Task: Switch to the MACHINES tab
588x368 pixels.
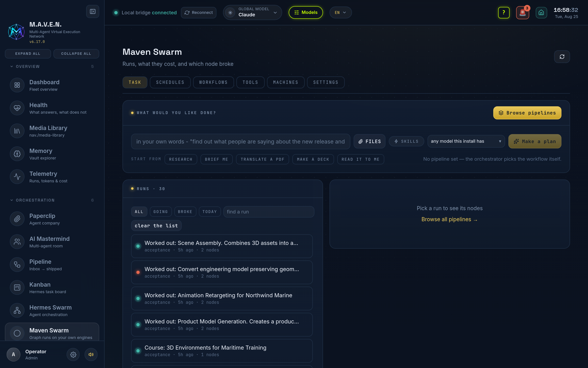Action: pos(285,82)
